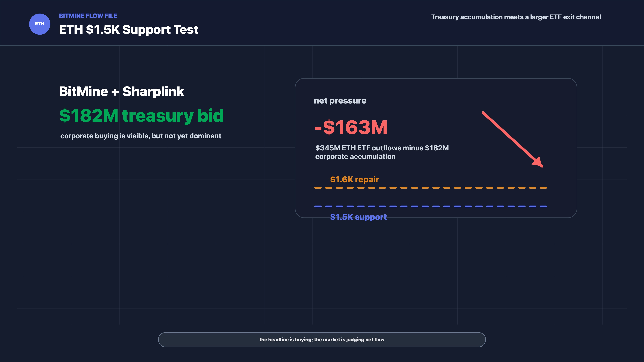Click the round ETH logo badge

(39, 24)
